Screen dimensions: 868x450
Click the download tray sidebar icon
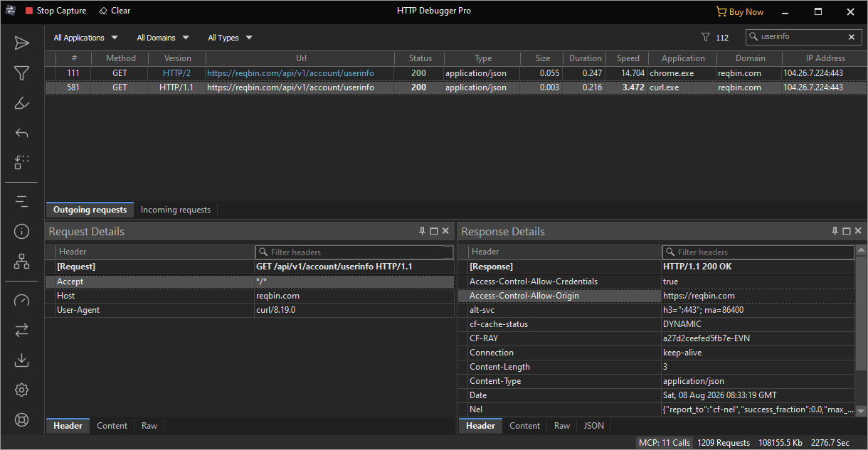click(22, 360)
